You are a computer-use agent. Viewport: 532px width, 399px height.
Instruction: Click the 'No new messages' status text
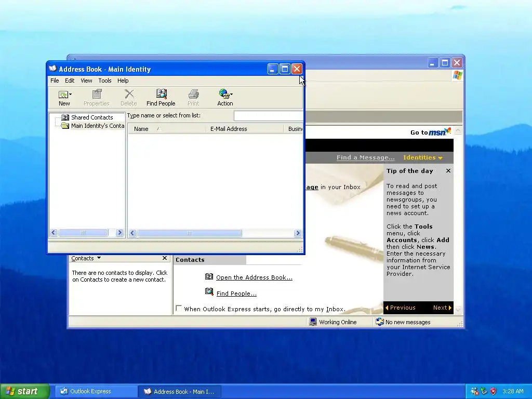[408, 322]
